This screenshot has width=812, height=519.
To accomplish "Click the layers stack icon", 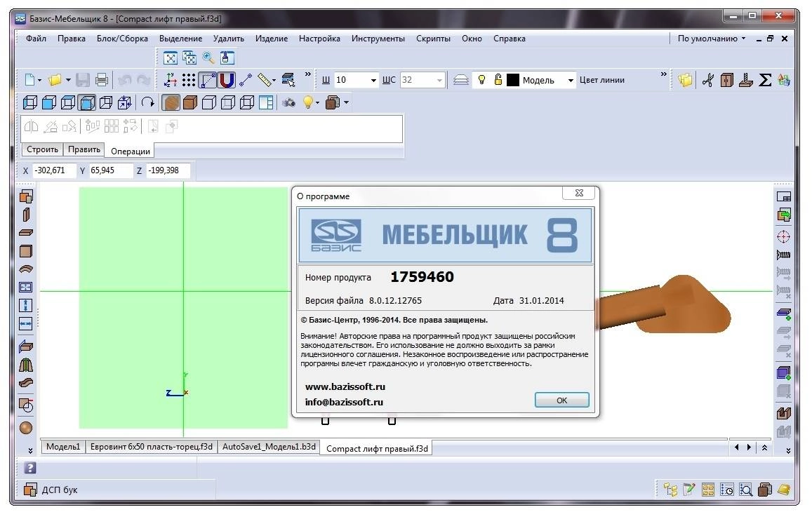I will click(x=461, y=80).
